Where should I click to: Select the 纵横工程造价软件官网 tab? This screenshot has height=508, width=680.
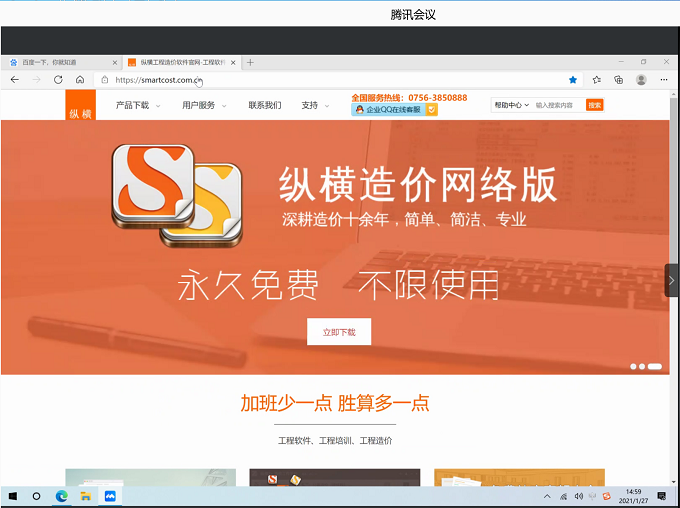click(182, 62)
